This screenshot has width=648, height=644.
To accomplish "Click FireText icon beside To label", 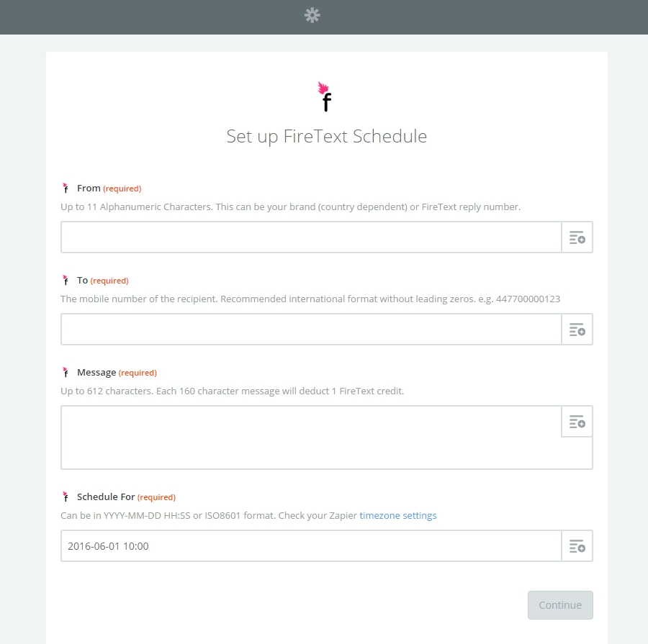I will (x=66, y=280).
